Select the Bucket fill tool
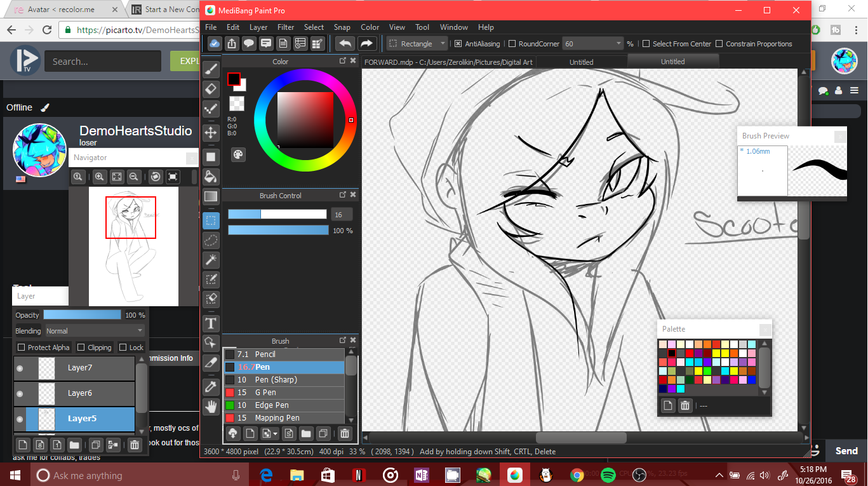The image size is (868, 486). [211, 176]
